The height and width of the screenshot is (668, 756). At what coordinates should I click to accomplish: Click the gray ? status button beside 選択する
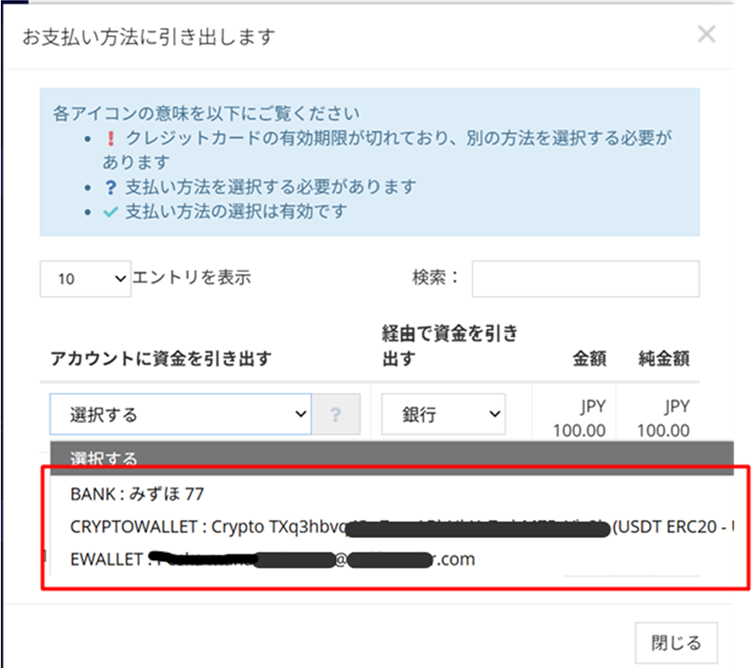(x=336, y=414)
